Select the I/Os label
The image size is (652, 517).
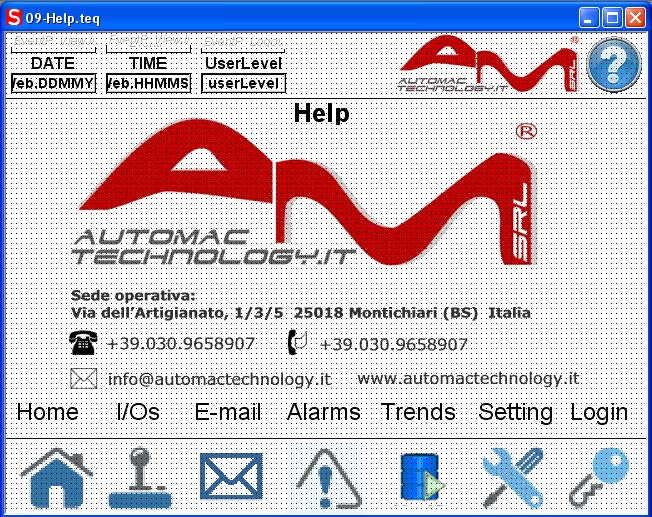point(138,412)
